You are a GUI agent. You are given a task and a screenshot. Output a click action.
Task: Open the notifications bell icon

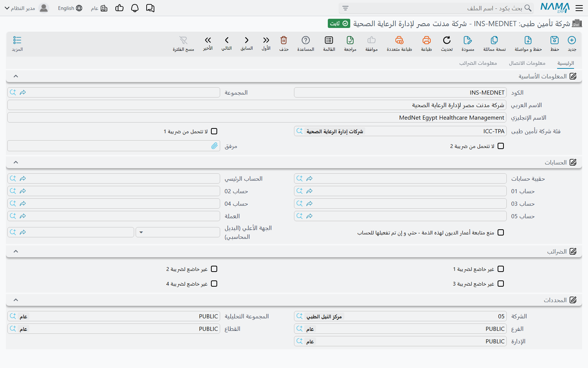pos(135,8)
